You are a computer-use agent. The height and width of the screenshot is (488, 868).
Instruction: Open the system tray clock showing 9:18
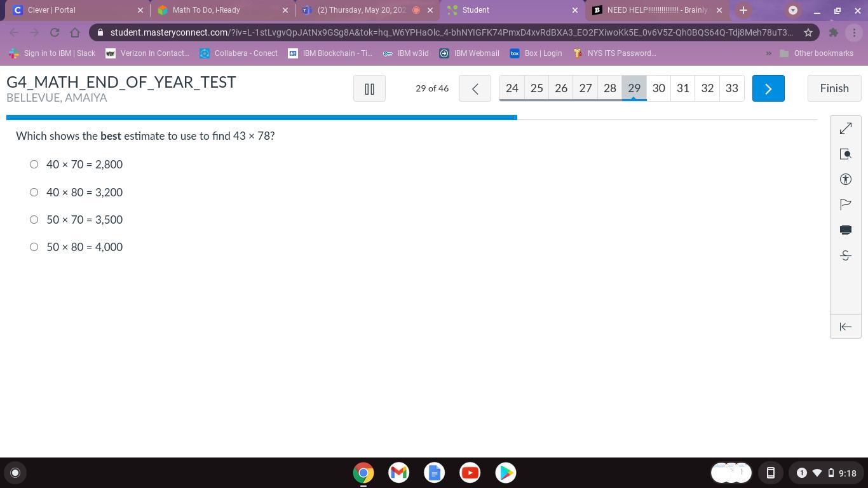847,473
